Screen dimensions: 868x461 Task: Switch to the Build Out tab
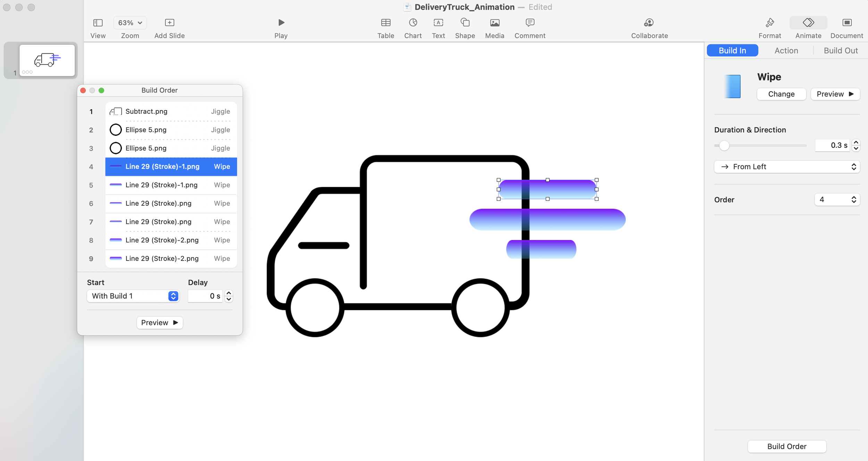[x=841, y=50]
